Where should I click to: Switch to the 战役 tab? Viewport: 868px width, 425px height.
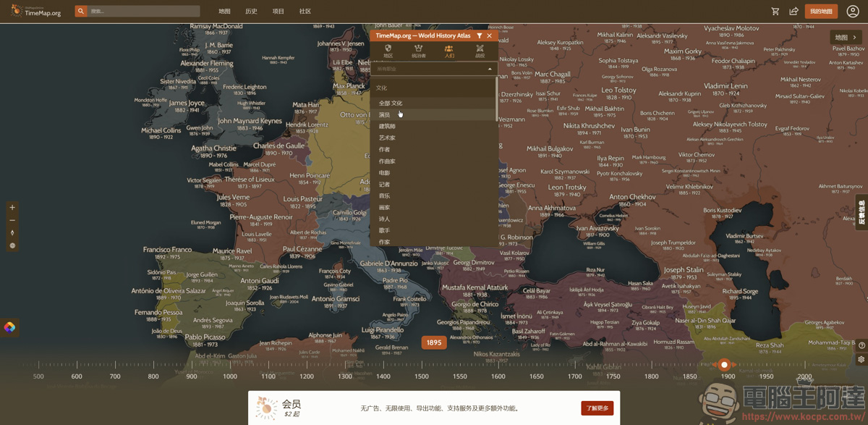tap(480, 51)
